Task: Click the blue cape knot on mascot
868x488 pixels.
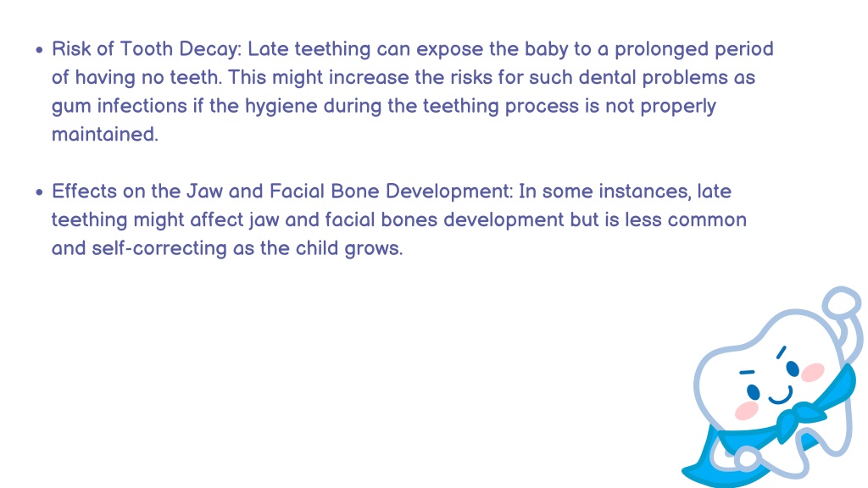Action: [x=793, y=422]
